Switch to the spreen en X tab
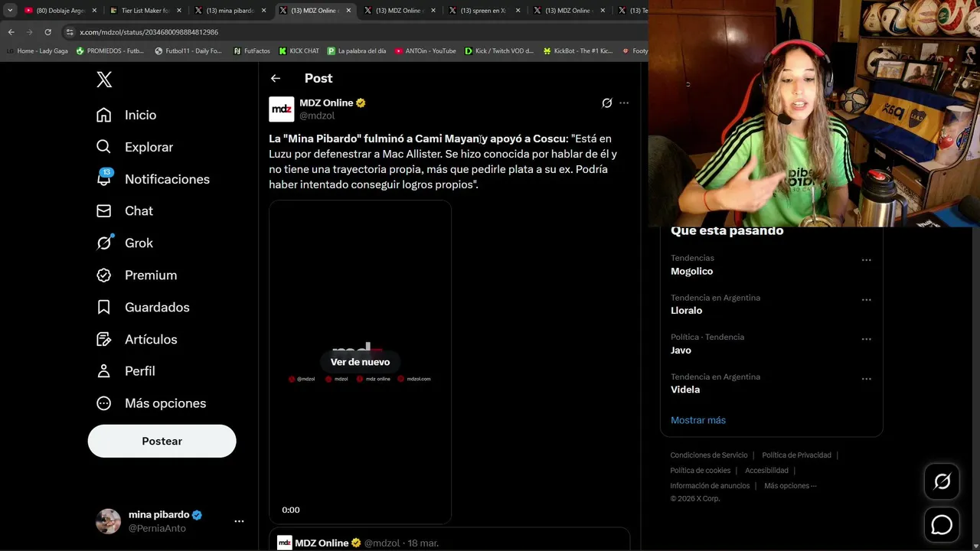 click(483, 11)
